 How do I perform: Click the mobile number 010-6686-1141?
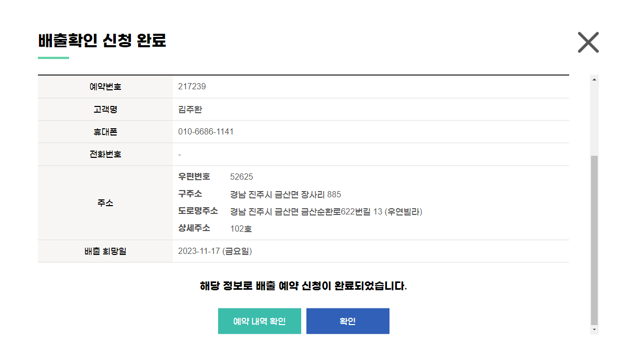point(206,132)
